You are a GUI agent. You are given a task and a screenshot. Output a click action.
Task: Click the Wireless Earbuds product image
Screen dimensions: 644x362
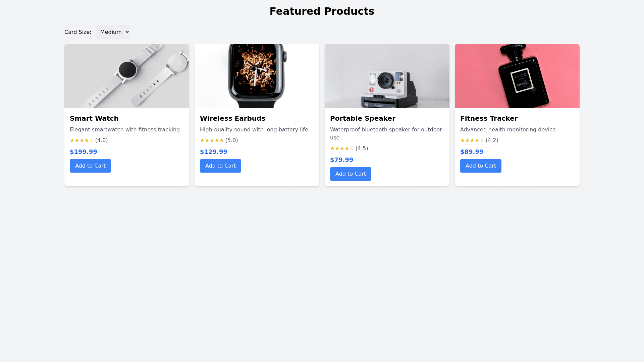pos(257,76)
